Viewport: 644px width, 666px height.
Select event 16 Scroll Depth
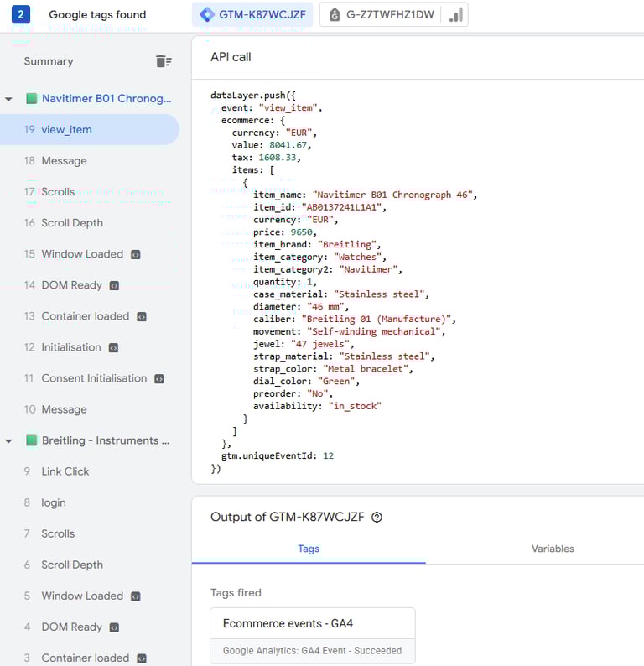pos(90,223)
